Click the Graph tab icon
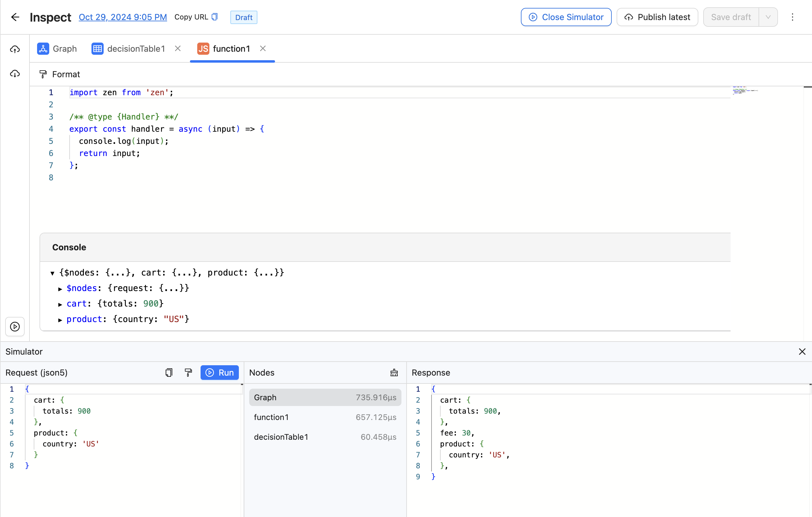 click(43, 49)
